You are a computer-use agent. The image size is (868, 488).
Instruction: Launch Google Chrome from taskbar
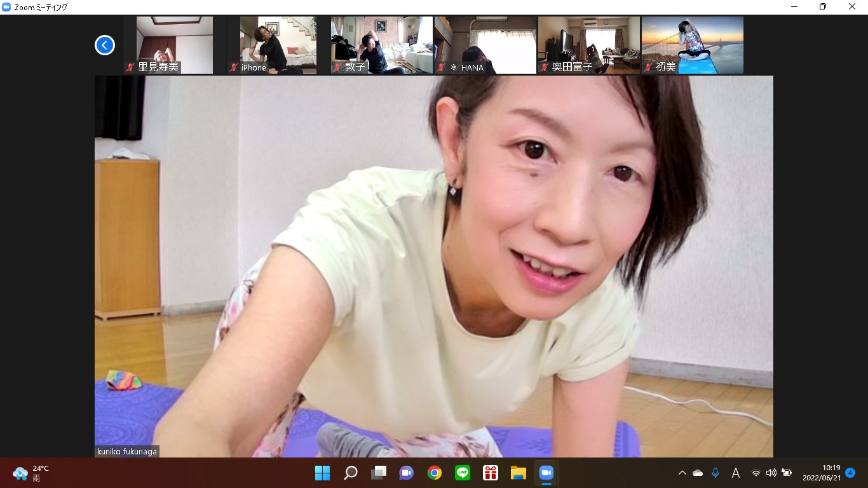coord(435,473)
